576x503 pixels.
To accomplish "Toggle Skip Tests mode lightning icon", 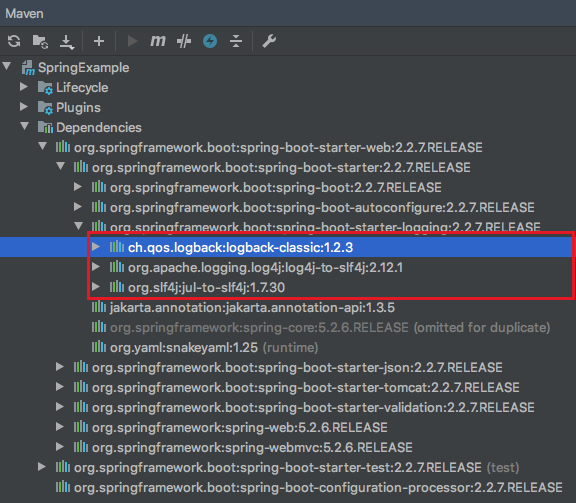I will (210, 41).
